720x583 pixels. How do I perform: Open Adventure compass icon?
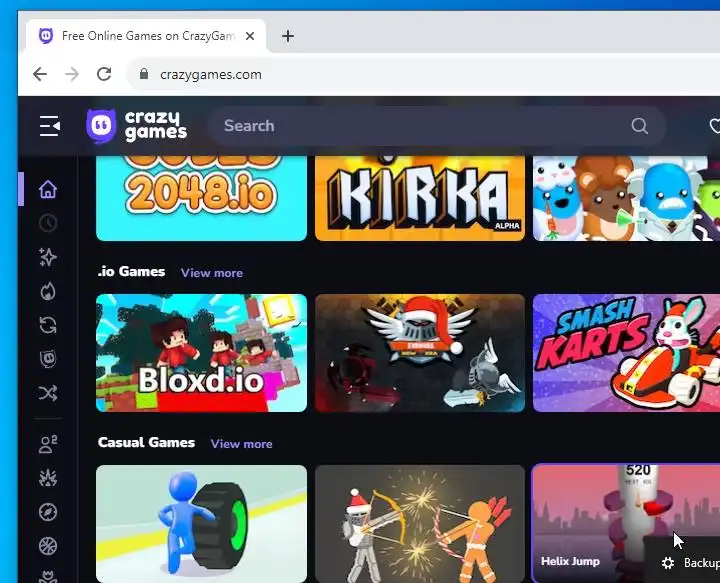click(x=48, y=512)
